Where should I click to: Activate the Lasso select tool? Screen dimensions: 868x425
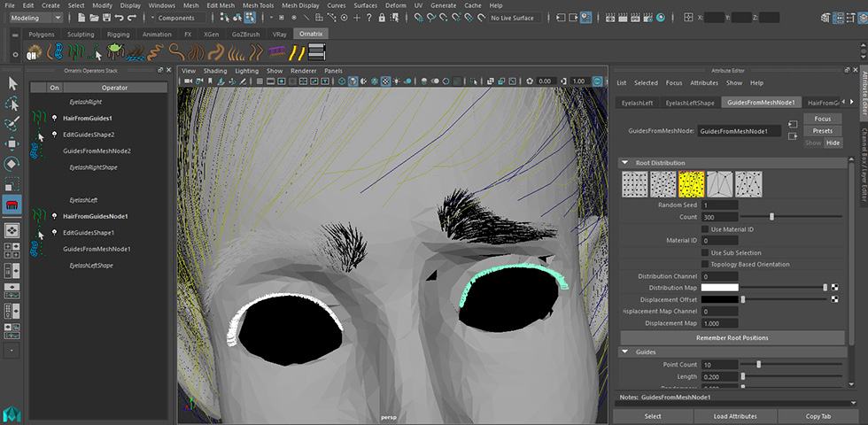click(x=12, y=104)
